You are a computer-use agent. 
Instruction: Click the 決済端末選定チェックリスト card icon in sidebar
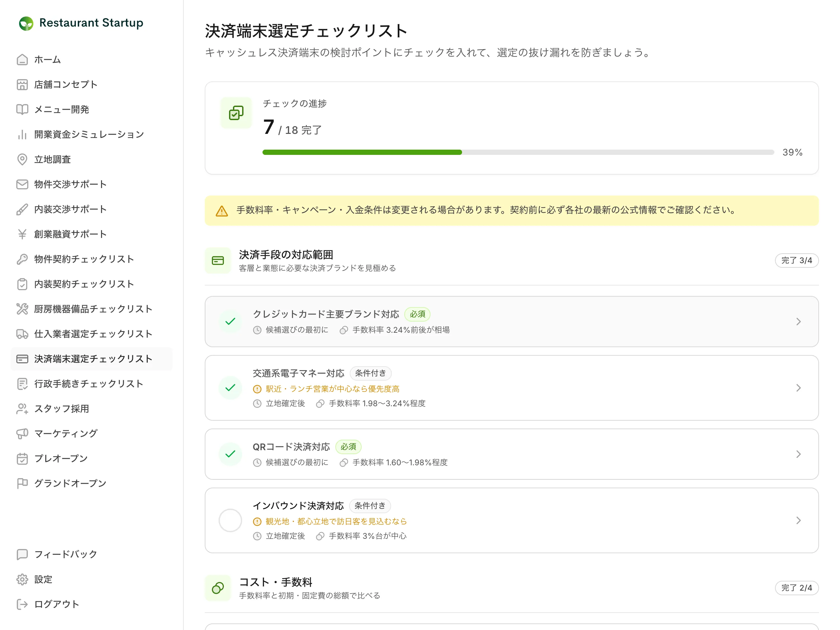click(x=22, y=359)
